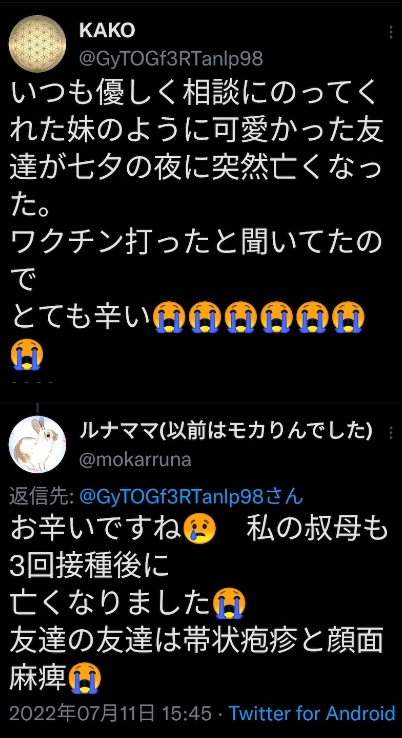Click the first crying emoji after とても辛い
The image size is (402, 738).
(169, 317)
